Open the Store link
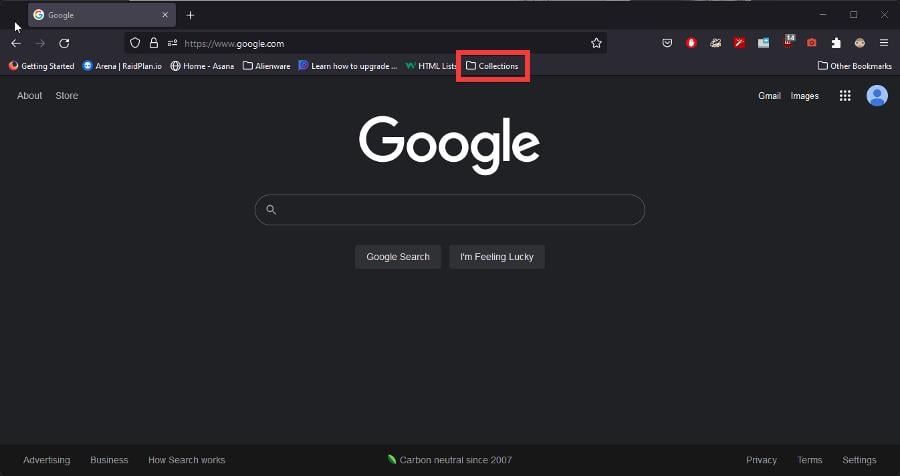 click(x=67, y=96)
